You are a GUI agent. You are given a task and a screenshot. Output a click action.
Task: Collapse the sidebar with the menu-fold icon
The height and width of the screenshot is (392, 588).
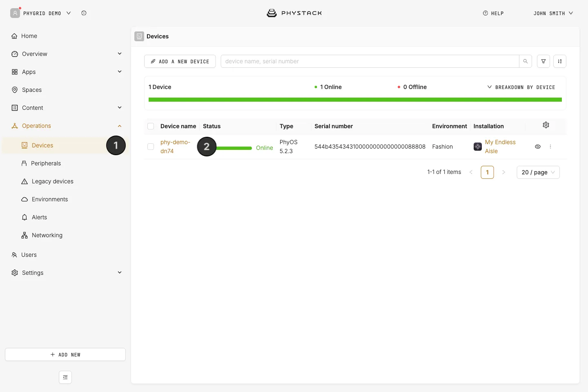pos(65,377)
